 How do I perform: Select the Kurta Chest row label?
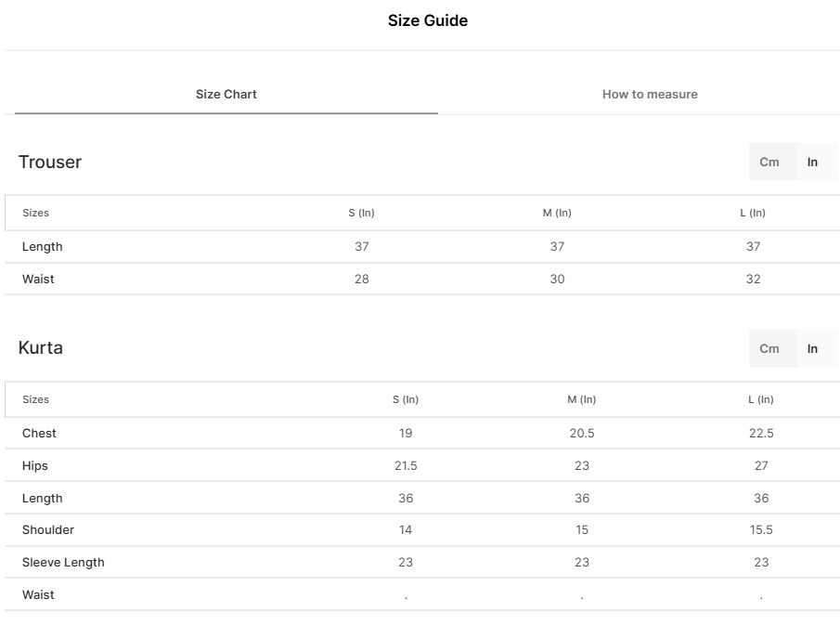[x=39, y=434]
